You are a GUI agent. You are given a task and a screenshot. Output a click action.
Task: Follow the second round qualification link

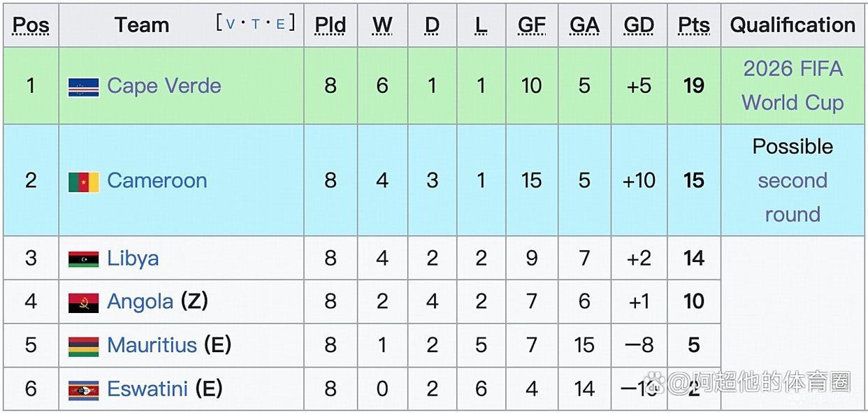pos(793,197)
